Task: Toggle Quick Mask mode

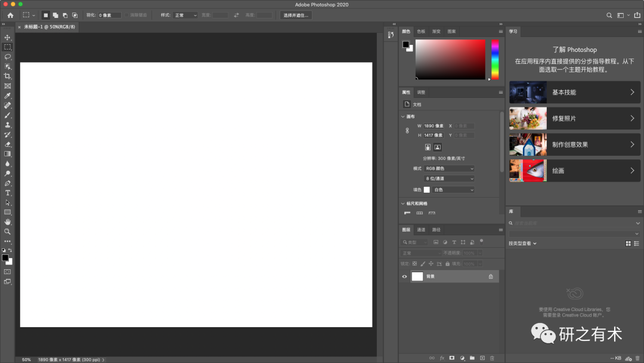Action: (x=7, y=272)
